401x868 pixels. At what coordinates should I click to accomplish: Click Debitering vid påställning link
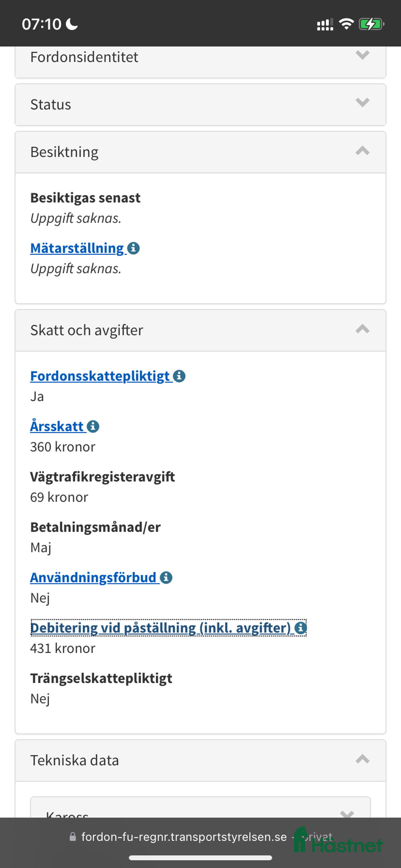[160, 628]
